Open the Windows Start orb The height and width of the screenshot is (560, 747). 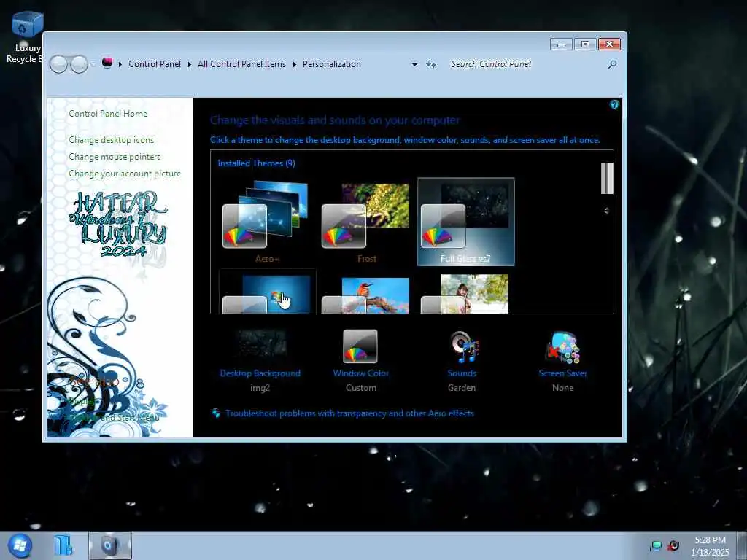click(20, 545)
